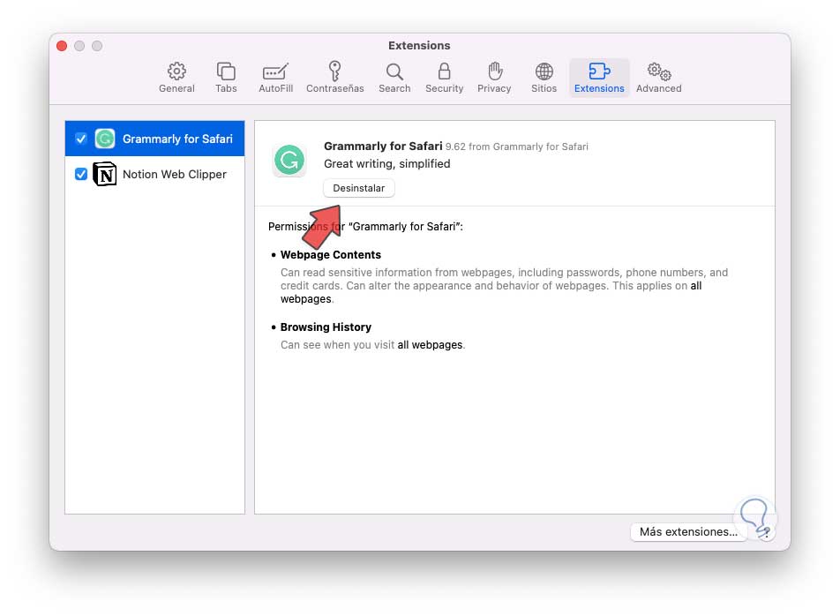Viewport: 840px width, 616px height.
Task: Click the large Grammarly logo in details
Action: coord(289,160)
